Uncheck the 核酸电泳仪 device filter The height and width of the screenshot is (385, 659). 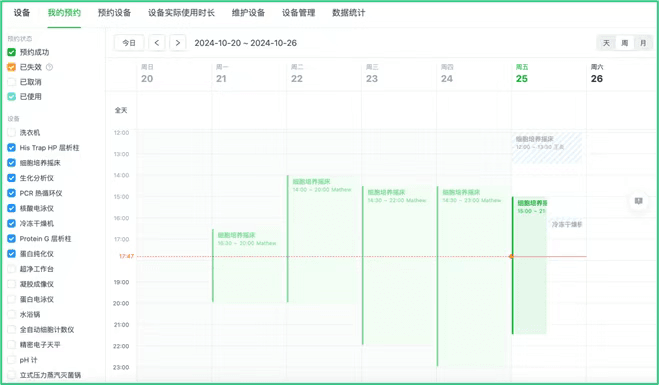coord(11,208)
